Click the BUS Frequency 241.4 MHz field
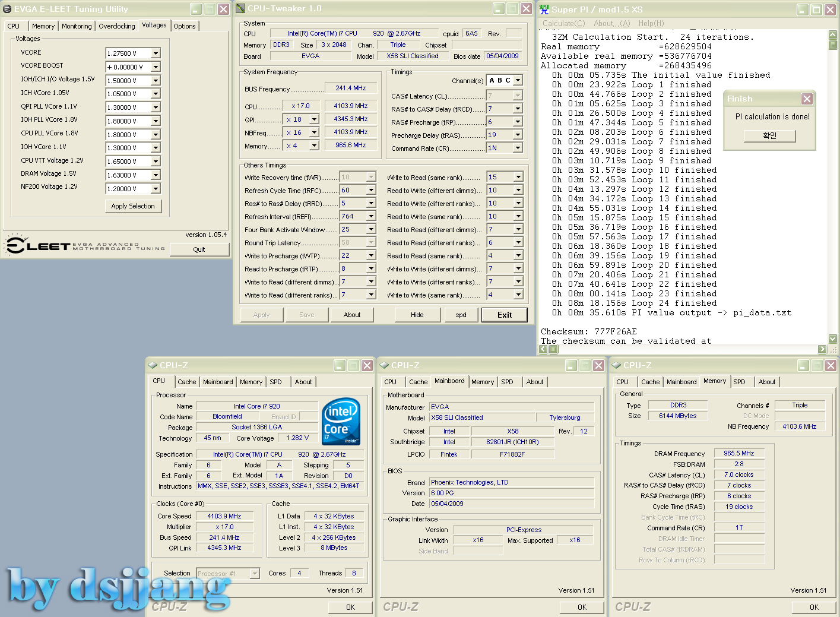Viewport: 840px width, 617px height. [350, 88]
